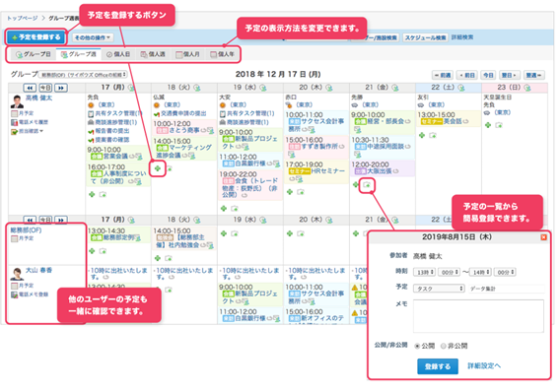Switch to the 個人月 view tab
The width and height of the screenshot is (559, 392).
[x=188, y=54]
